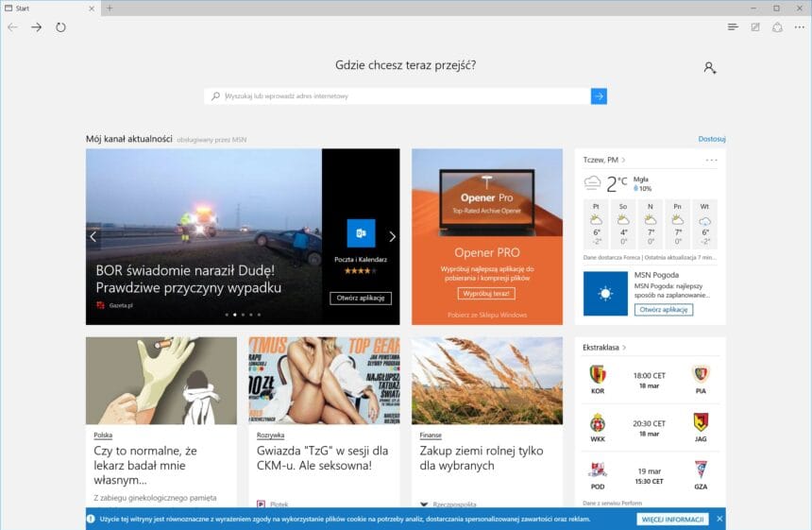Screen dimensions: 812x530
Task: Show next slide in news carousel
Action: click(393, 237)
